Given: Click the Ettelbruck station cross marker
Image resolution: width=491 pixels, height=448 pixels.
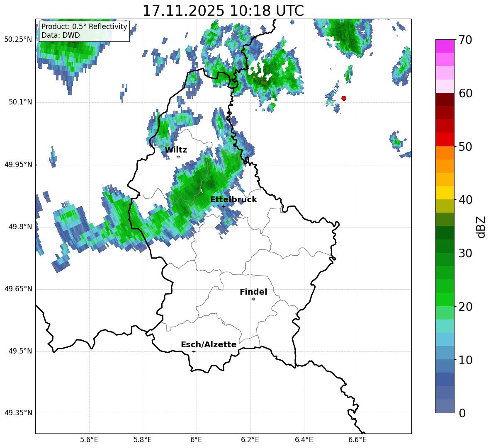Looking at the screenshot, I should [224, 206].
